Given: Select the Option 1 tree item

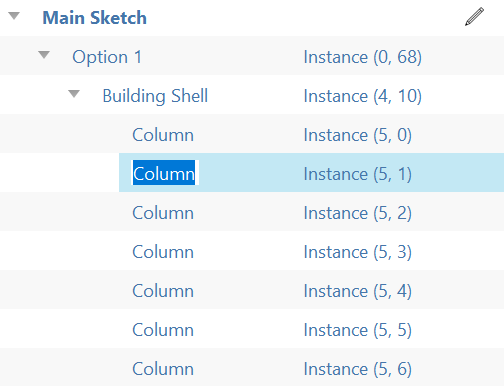Looking at the screenshot, I should 107,57.
